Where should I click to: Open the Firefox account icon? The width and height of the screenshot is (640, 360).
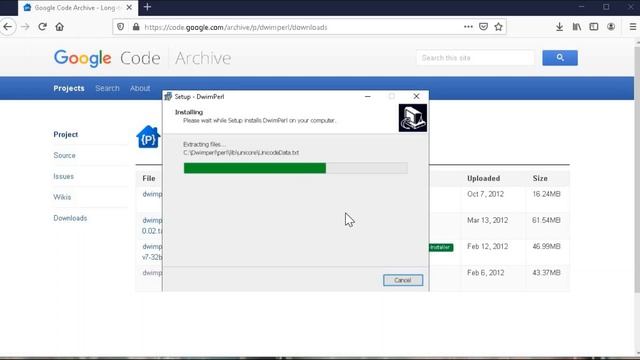tap(611, 27)
